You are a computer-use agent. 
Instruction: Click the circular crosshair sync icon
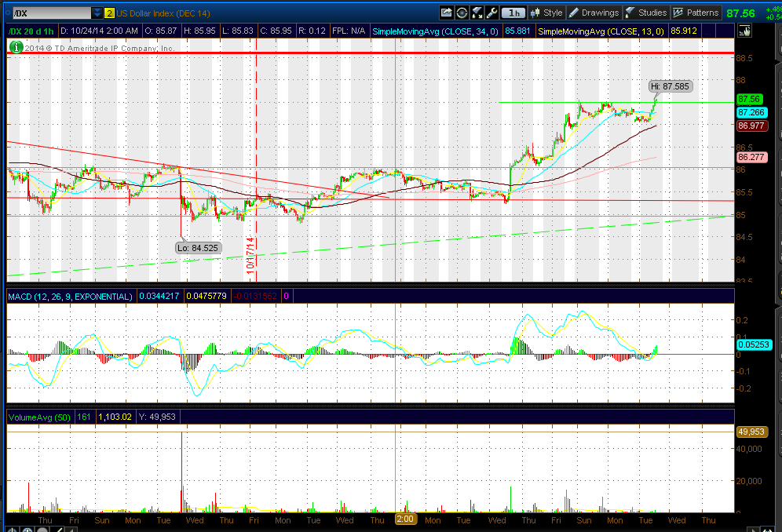(462, 13)
